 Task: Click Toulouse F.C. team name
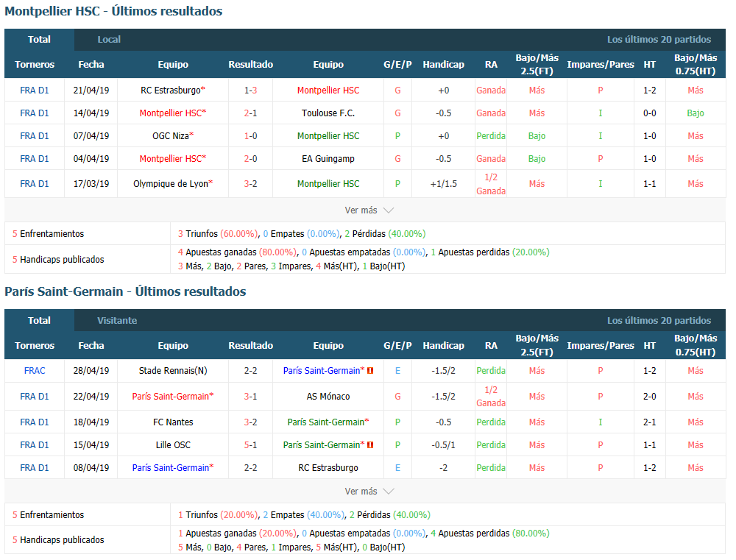click(328, 113)
